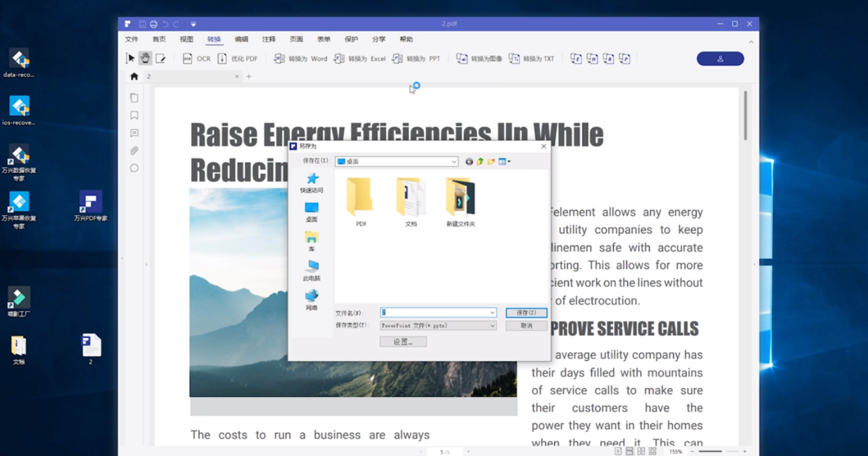This screenshot has width=868, height=456.
Task: Click the undo arrow in title bar
Action: click(x=165, y=24)
